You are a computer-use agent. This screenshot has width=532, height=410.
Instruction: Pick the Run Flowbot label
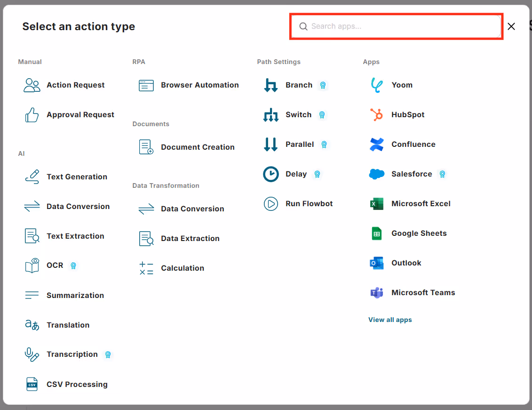click(x=309, y=204)
